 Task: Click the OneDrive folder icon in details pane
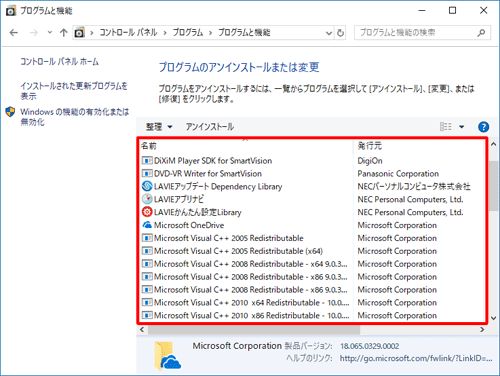point(168,356)
